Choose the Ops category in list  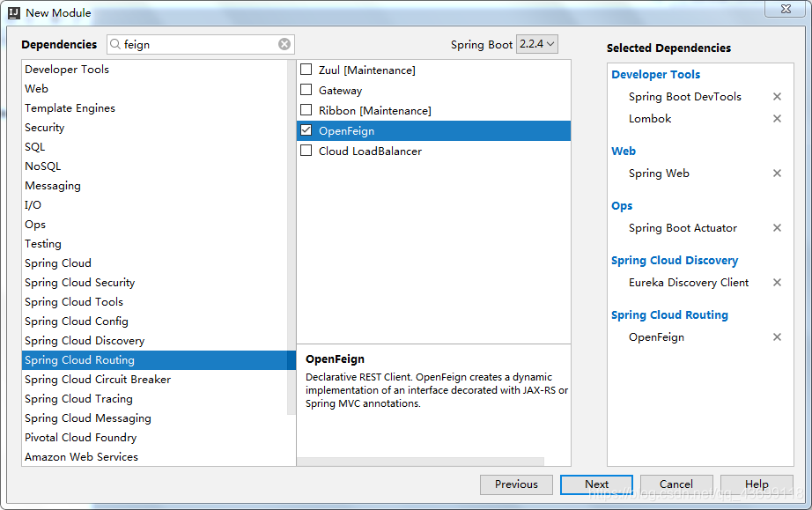tap(154, 225)
